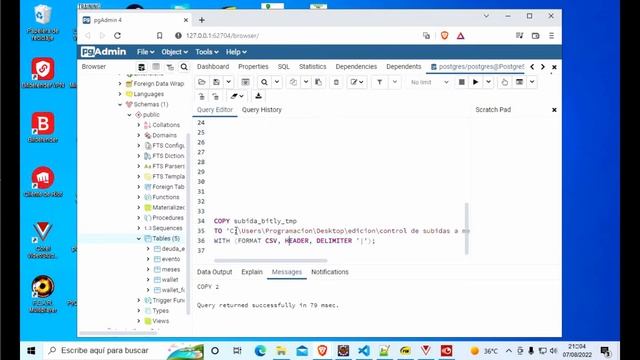The width and height of the screenshot is (640, 360).
Task: Open the Find options dropdown arrow
Action: [x=277, y=82]
